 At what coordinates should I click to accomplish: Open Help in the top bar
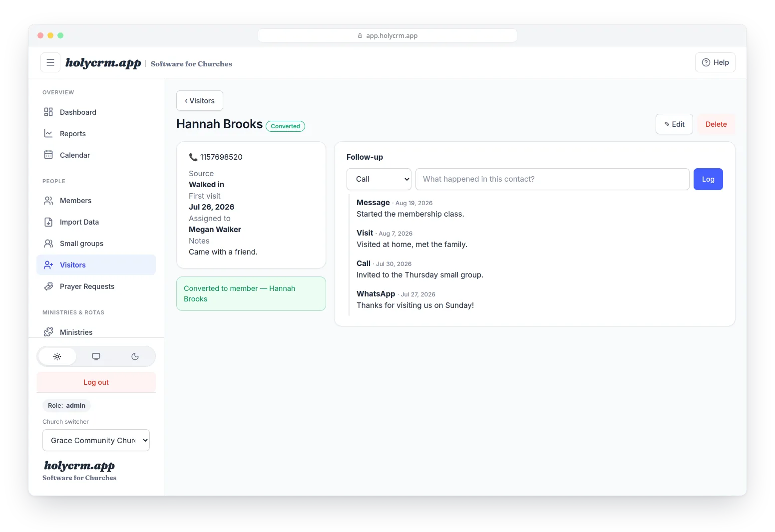(x=715, y=62)
